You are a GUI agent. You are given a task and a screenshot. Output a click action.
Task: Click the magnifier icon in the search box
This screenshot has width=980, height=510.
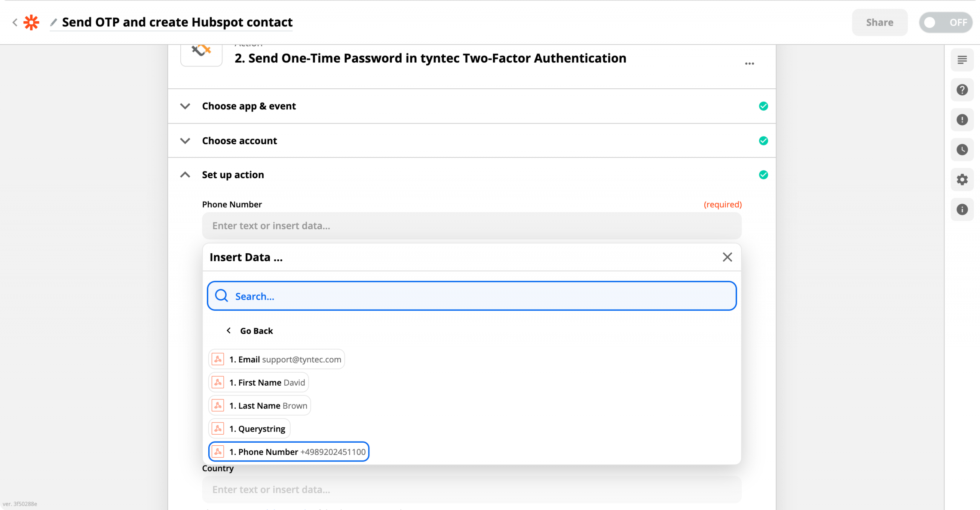(x=221, y=296)
